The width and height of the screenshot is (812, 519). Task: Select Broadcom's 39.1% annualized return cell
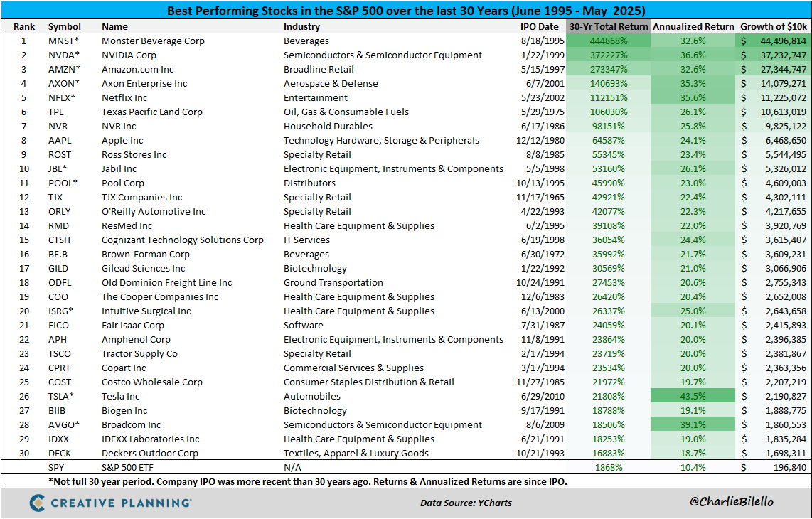point(693,424)
